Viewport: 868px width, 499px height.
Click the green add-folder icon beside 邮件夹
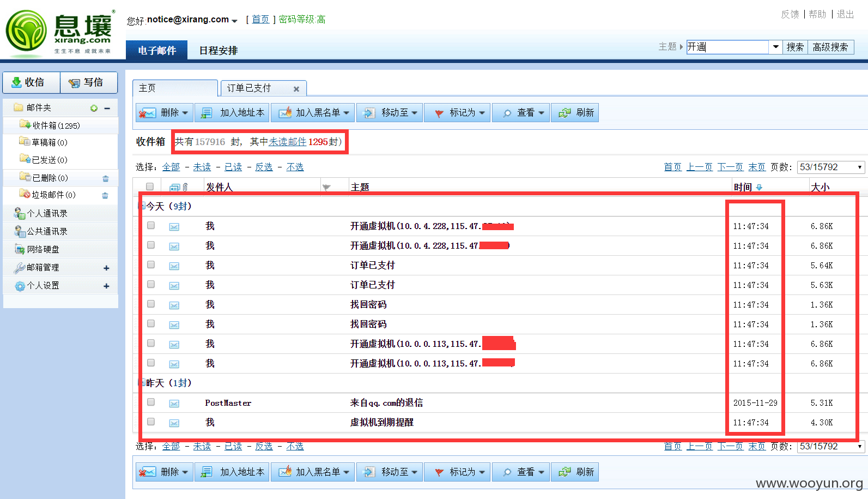[94, 108]
